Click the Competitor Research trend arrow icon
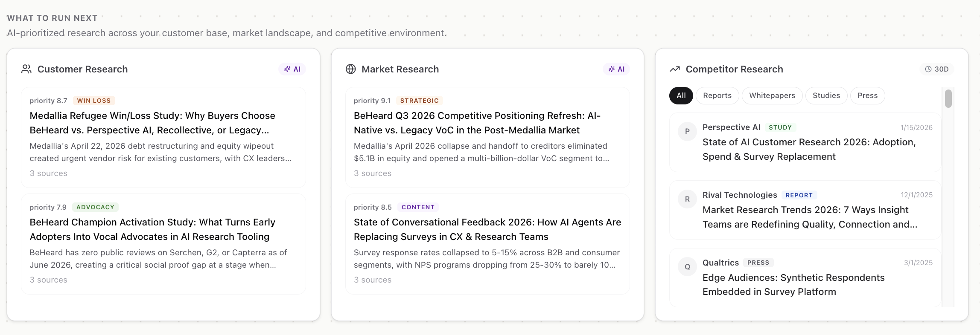Viewport: 980px width, 335px height. (x=675, y=69)
